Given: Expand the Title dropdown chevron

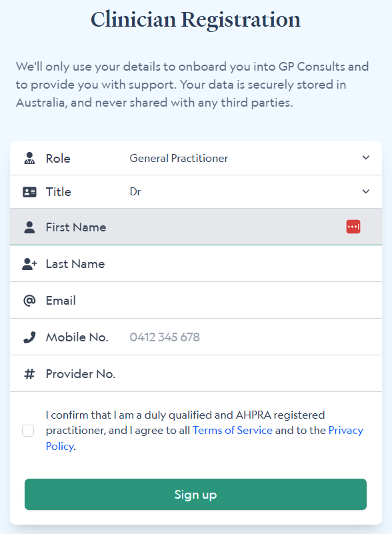Looking at the screenshot, I should click(x=366, y=191).
